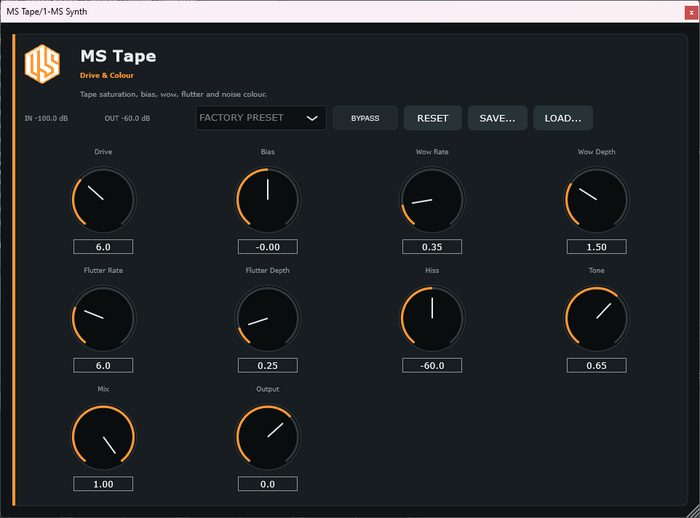Click the MS hexagon logo icon

(42, 64)
